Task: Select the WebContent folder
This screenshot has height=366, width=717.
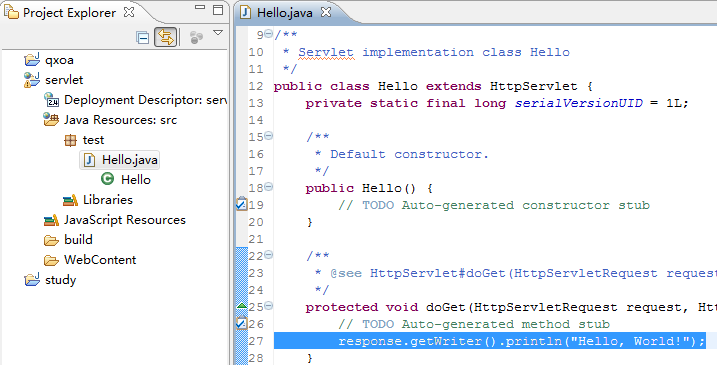Action: click(100, 260)
